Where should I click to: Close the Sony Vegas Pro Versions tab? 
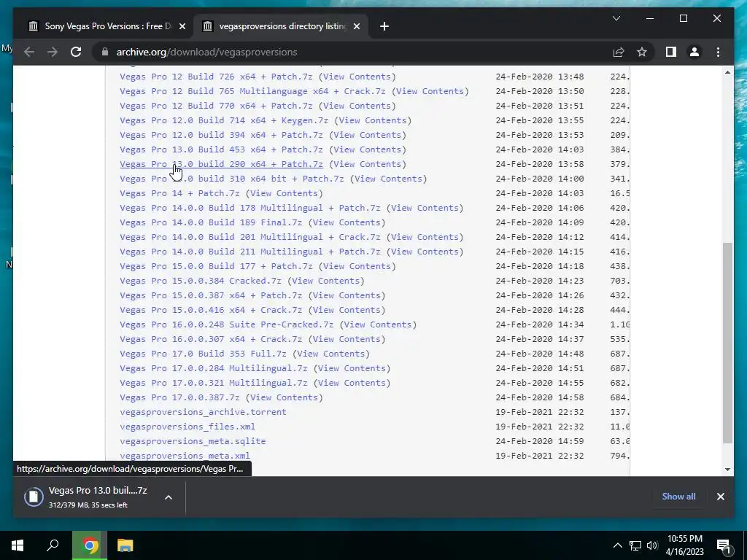coord(182,26)
